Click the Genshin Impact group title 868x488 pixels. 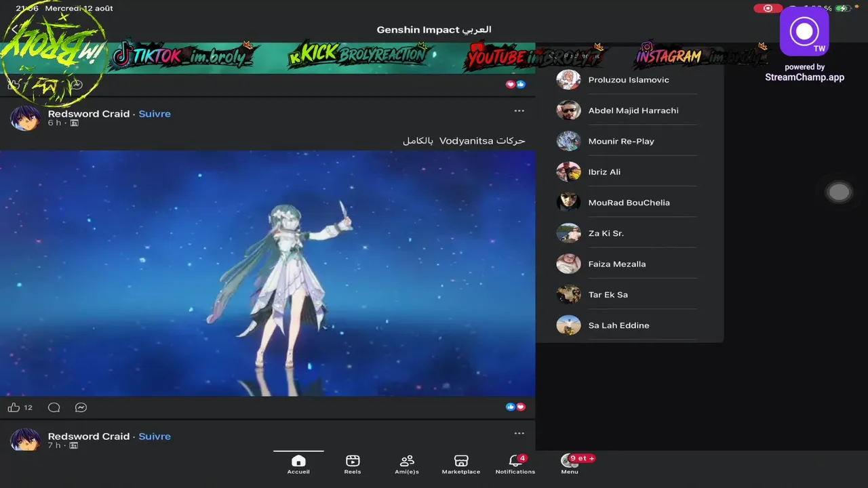click(x=434, y=30)
